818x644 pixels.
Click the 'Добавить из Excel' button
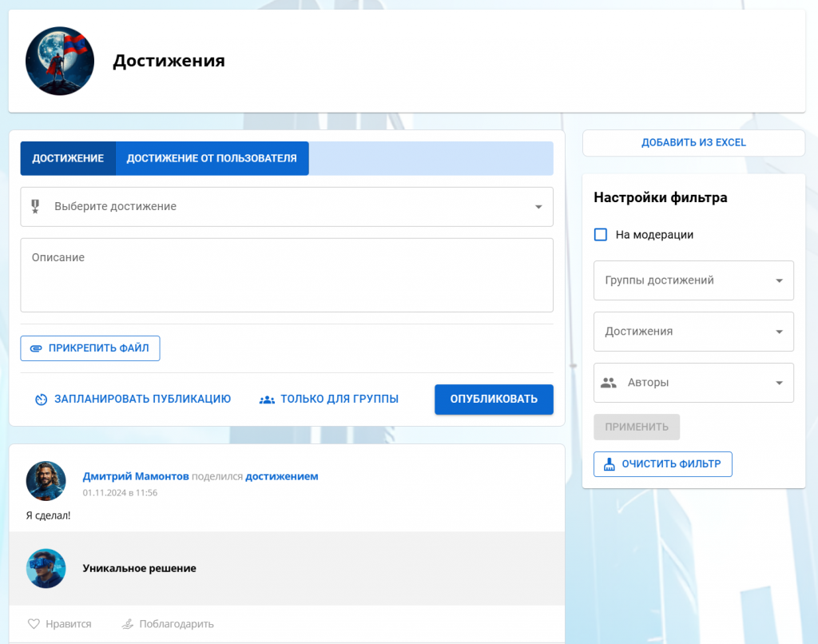coord(693,143)
